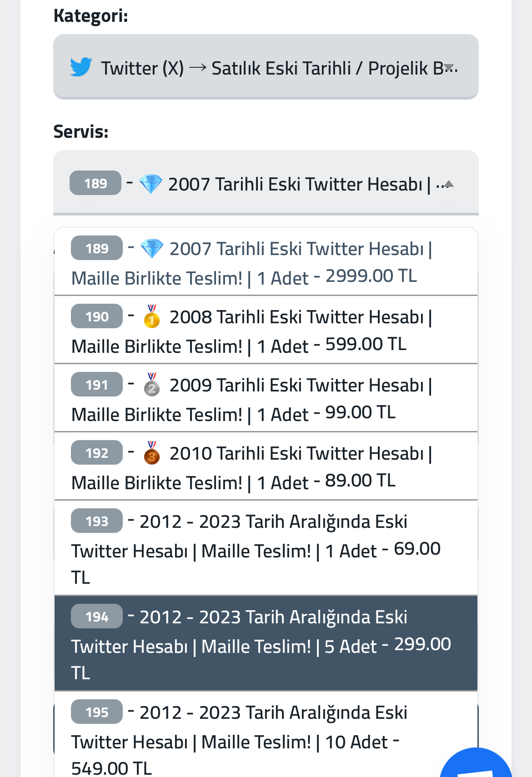Click the 195 ID badge
Image resolution: width=532 pixels, height=777 pixels.
click(x=97, y=712)
